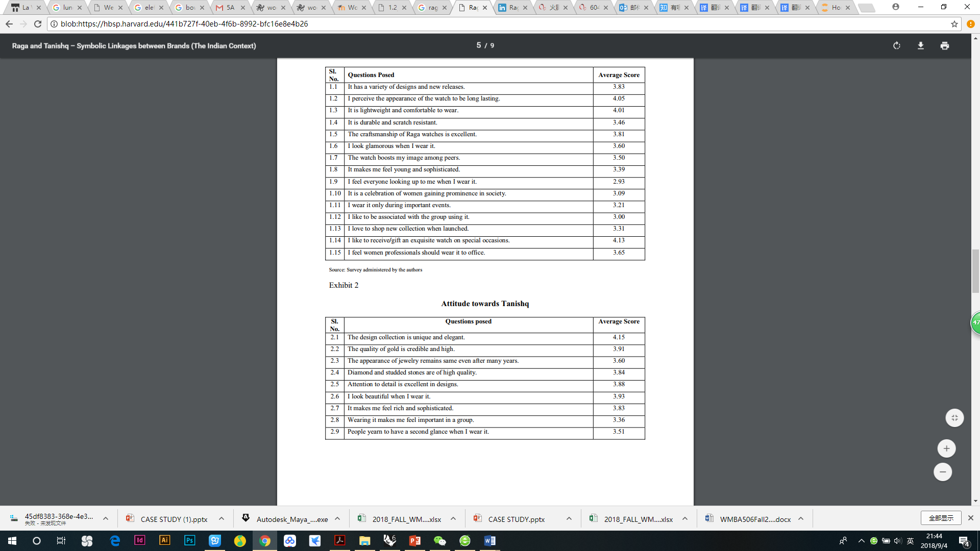This screenshot has height=551, width=980.
Task: Launch Adobe InDesign from taskbar
Action: click(139, 540)
